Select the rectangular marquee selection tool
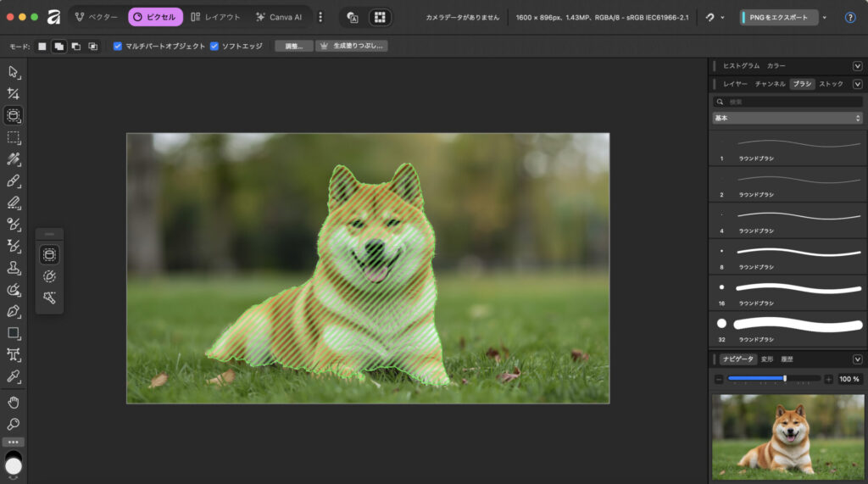 [x=14, y=137]
